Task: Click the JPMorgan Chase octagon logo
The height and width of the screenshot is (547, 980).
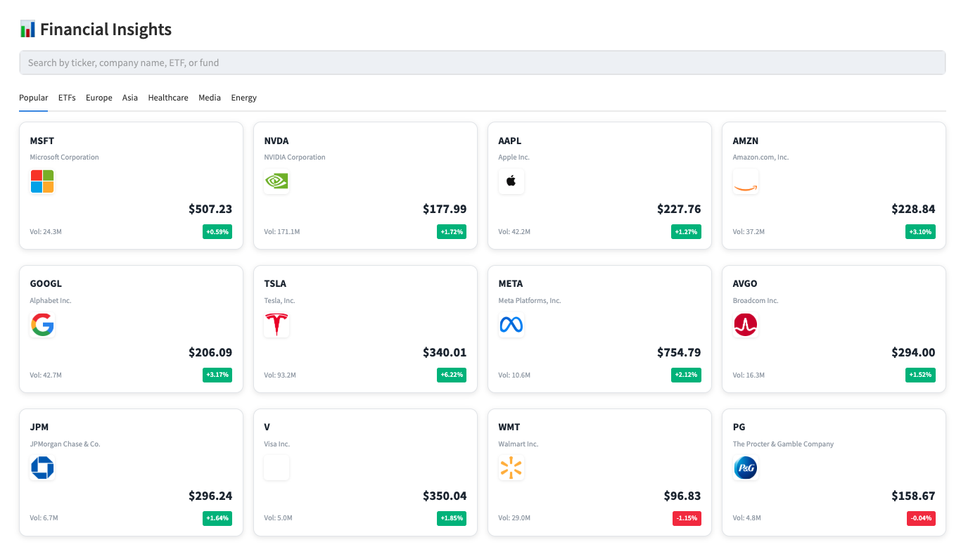Action: tap(42, 468)
